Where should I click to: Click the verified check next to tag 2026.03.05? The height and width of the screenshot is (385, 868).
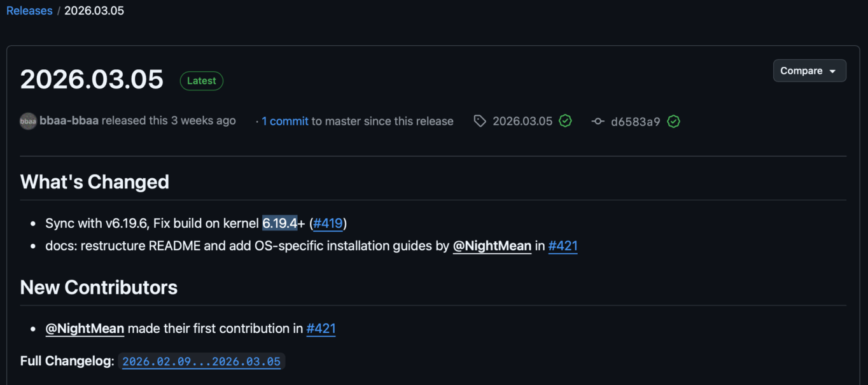click(x=565, y=121)
